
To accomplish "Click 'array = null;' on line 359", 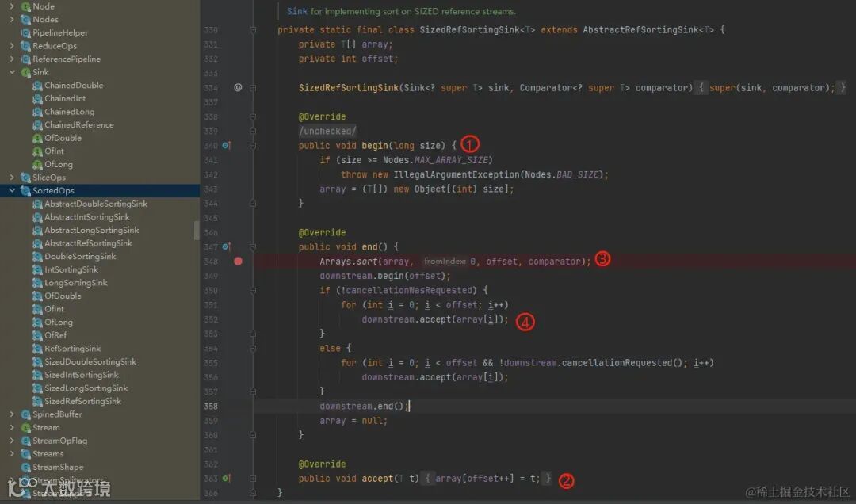I will (353, 421).
